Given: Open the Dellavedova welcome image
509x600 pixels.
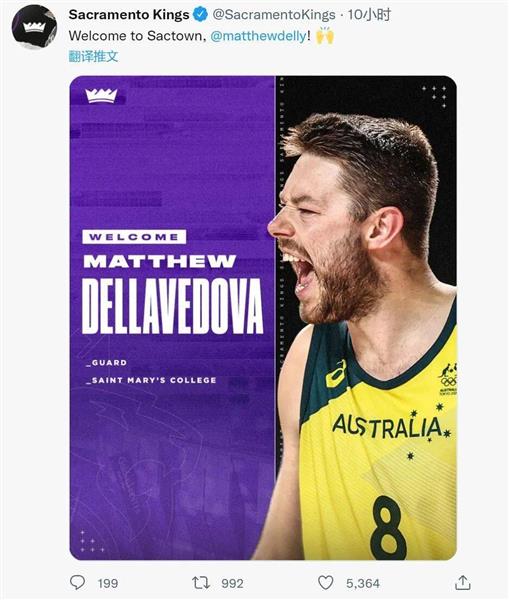Looking at the screenshot, I should pyautogui.click(x=263, y=318).
